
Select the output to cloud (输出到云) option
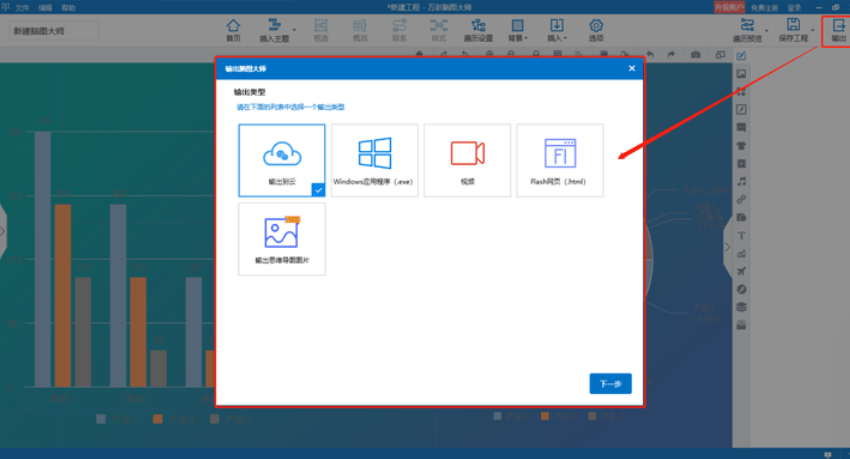[x=282, y=160]
